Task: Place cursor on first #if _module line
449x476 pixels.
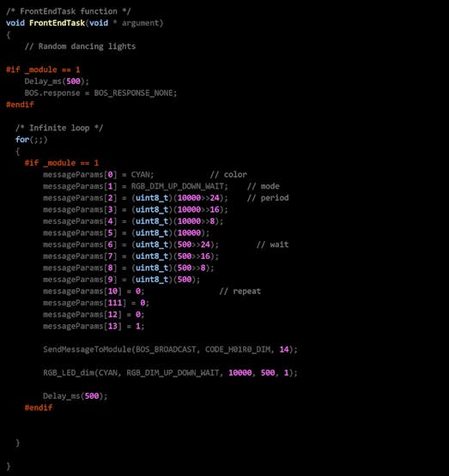Action: [43, 69]
